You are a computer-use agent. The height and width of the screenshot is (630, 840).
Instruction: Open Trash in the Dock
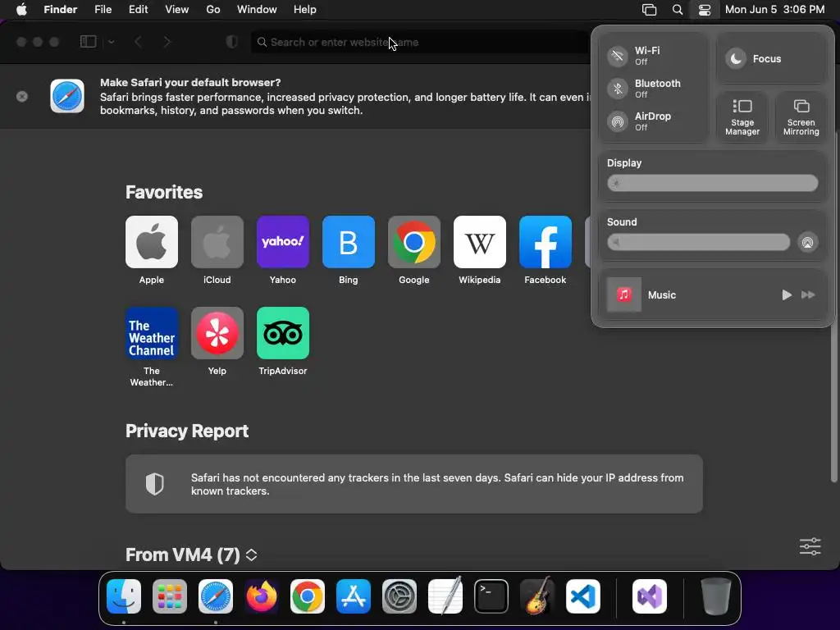[715, 596]
